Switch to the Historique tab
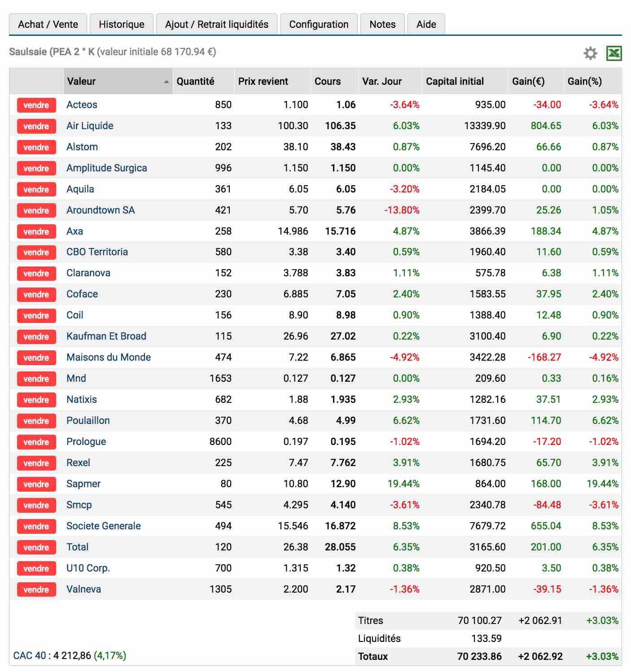 tap(122, 24)
